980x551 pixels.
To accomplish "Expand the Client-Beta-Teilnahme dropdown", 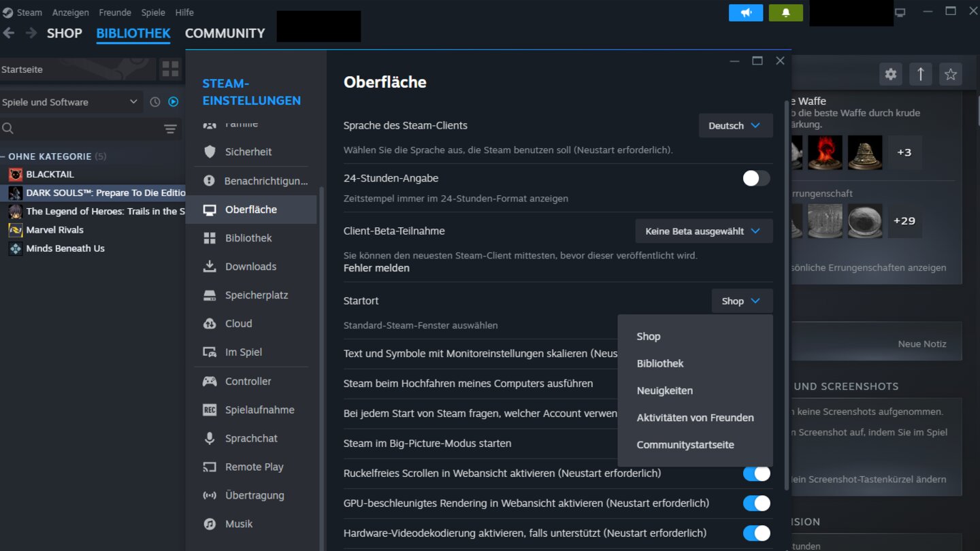I will coord(703,231).
